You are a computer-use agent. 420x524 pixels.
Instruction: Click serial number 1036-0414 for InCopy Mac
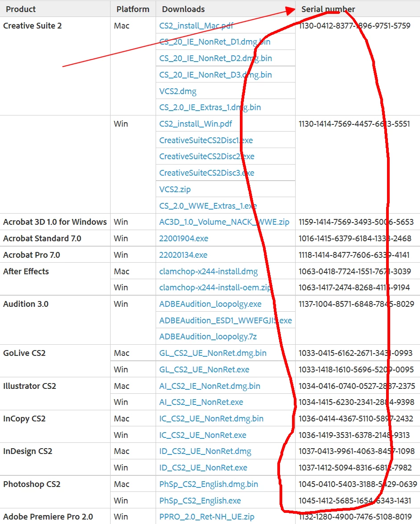[x=356, y=419]
